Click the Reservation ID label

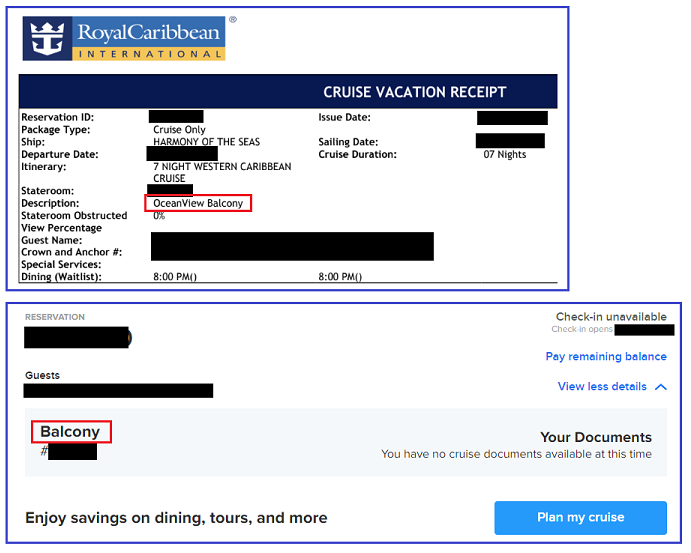pyautogui.click(x=57, y=117)
